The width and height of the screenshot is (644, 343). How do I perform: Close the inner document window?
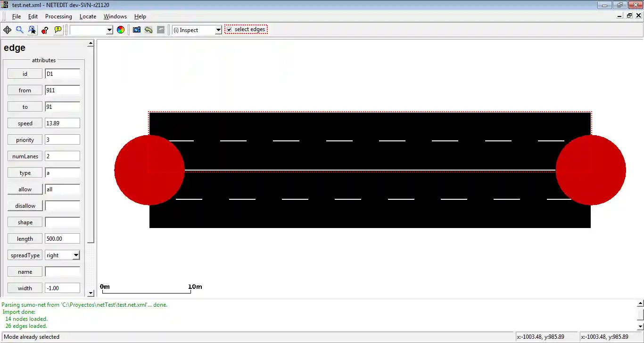pyautogui.click(x=638, y=16)
